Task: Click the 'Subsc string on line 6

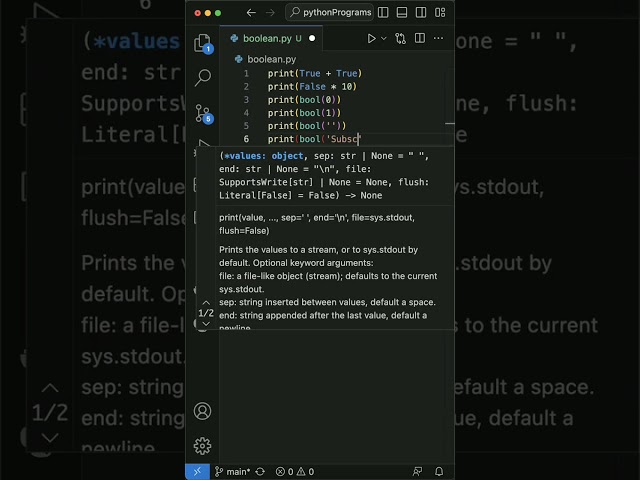Action: [x=342, y=139]
